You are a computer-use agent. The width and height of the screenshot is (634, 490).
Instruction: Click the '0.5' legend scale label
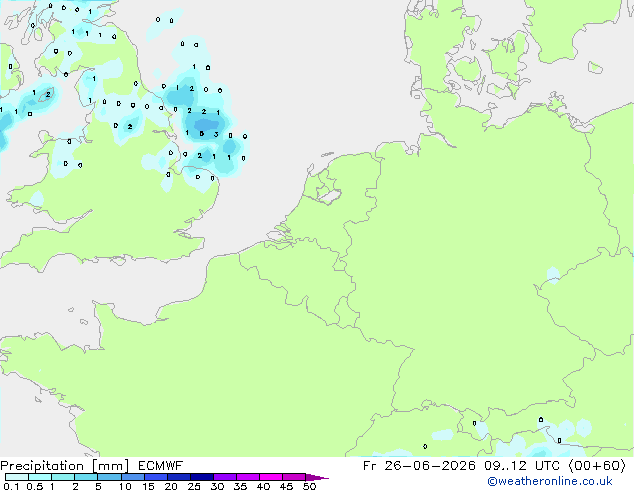pos(34,486)
